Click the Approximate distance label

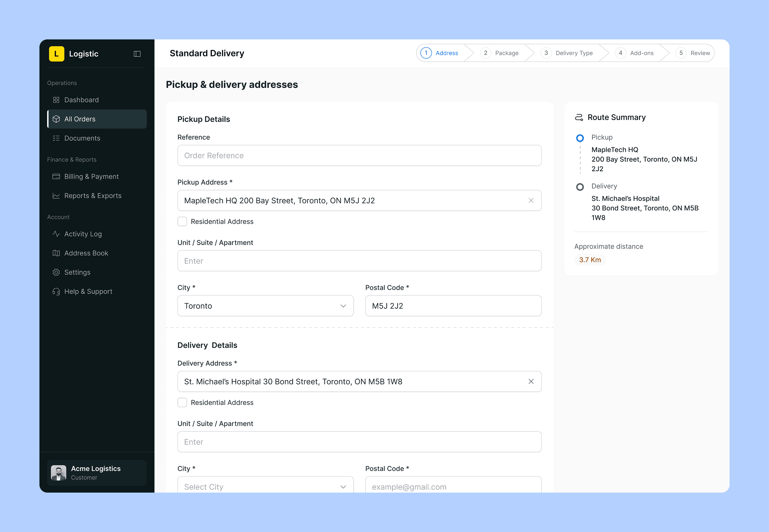coord(609,247)
